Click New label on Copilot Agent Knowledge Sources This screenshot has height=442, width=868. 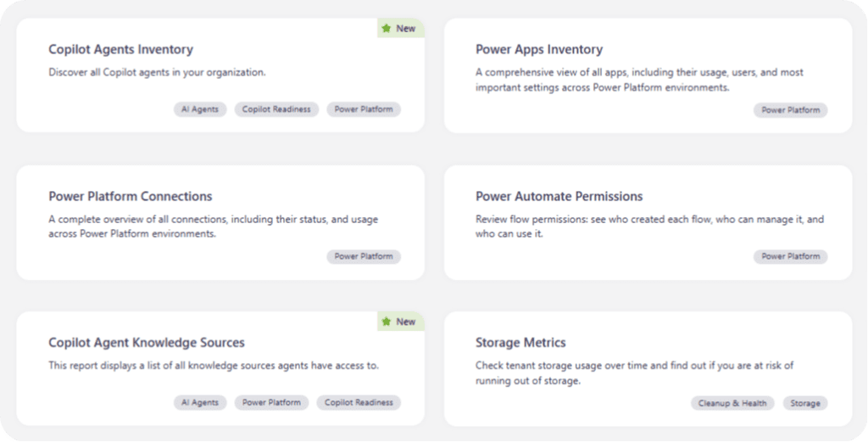406,322
